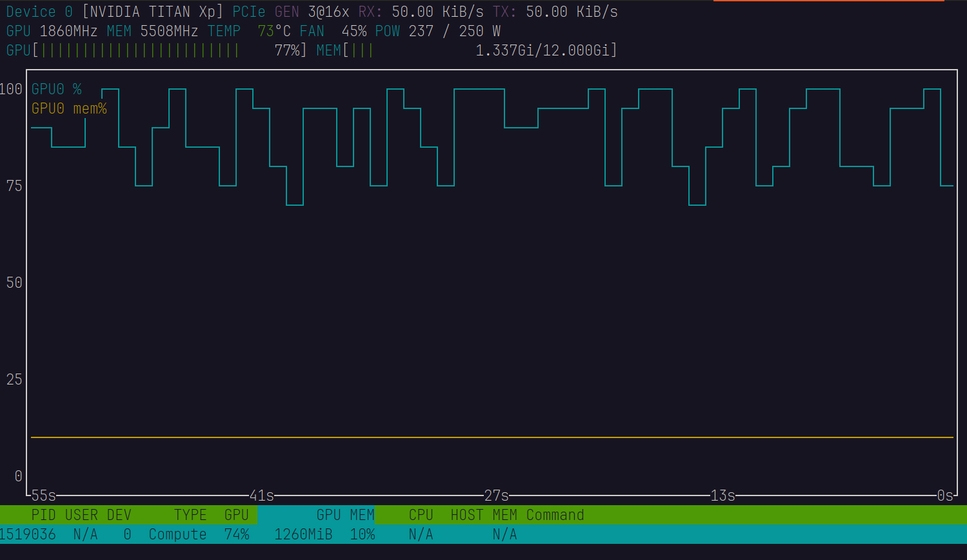Viewport: 967px width, 560px height.
Task: Click the Command column header
Action: tap(555, 515)
